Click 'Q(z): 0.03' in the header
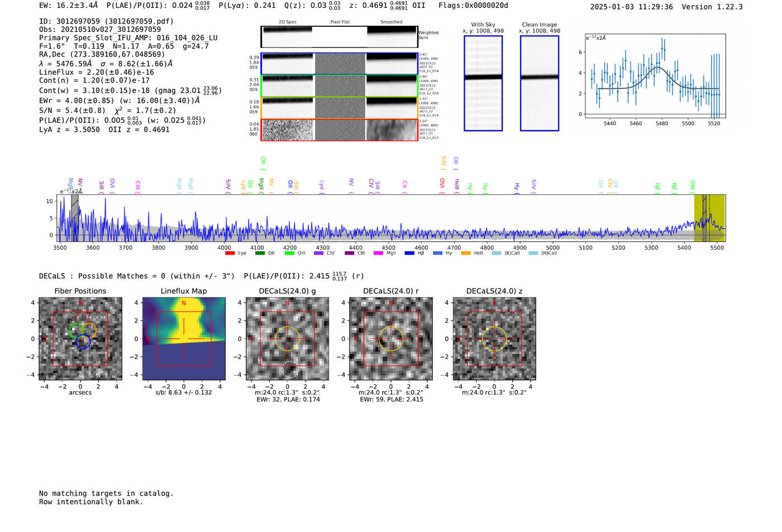 pyautogui.click(x=305, y=6)
